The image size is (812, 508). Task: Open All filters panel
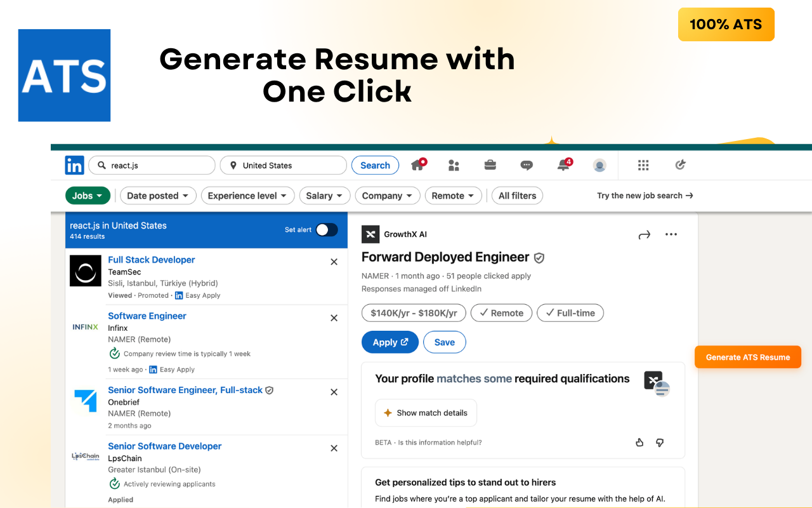517,196
